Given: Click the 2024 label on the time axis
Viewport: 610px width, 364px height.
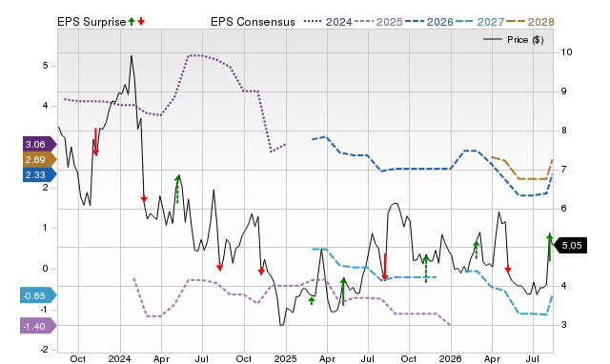Looking at the screenshot, I should click(x=119, y=358).
